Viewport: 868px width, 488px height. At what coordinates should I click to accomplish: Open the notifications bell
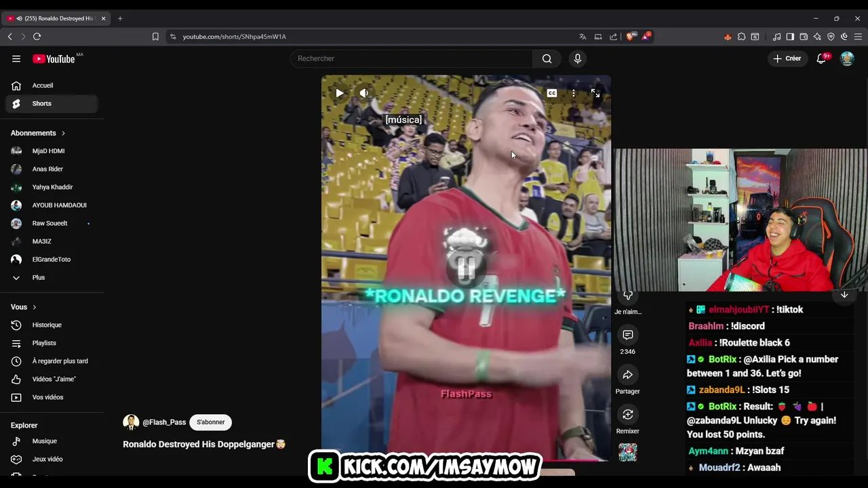coord(821,58)
